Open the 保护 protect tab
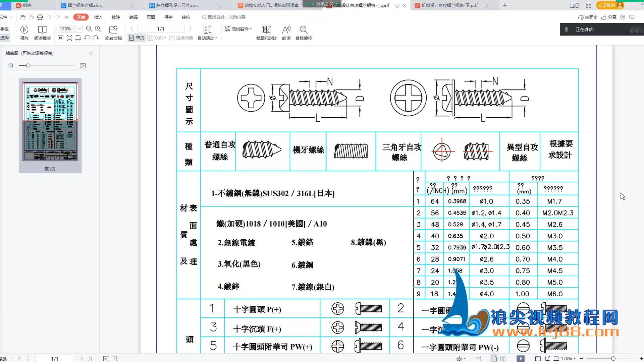Image resolution: width=644 pixels, height=362 pixels. pos(168,17)
